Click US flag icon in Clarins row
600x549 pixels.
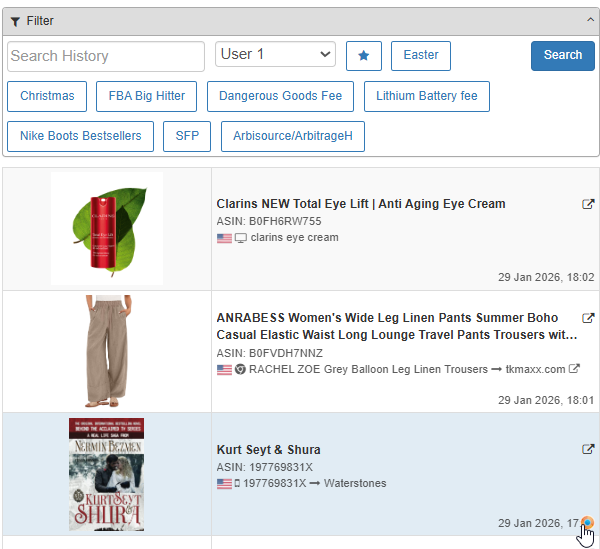pyautogui.click(x=224, y=238)
